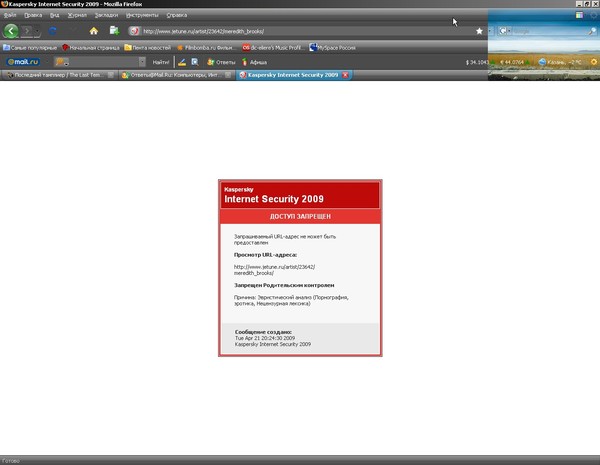Click the Kaspersky site icon in the address bar
Image resolution: width=600 pixels, height=465 pixels.
pos(134,31)
